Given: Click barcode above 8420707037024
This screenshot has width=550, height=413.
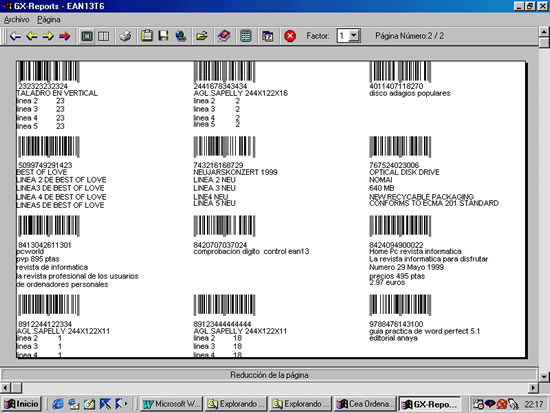Looking at the screenshot, I should [x=224, y=226].
